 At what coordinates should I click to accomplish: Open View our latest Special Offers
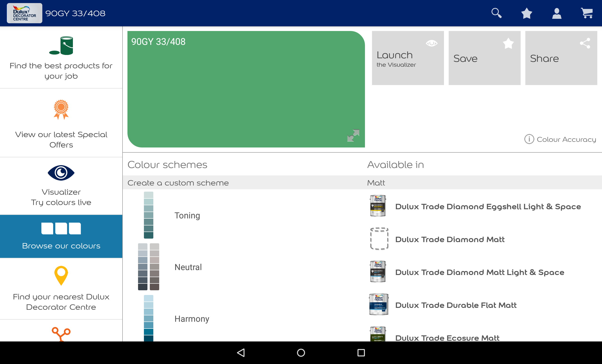61,123
